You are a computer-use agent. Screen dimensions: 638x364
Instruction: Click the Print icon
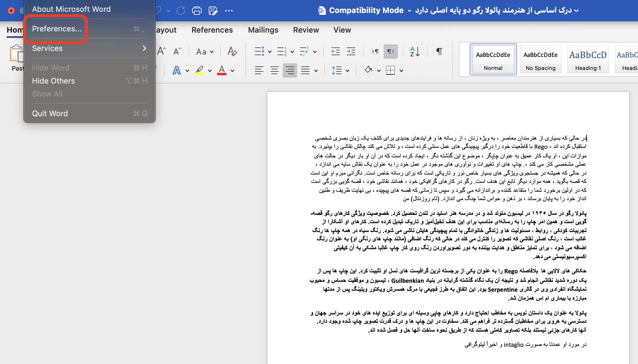coord(196,10)
